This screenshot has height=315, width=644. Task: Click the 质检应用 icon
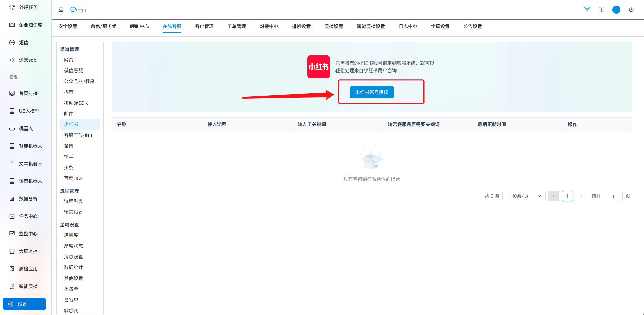(x=12, y=269)
